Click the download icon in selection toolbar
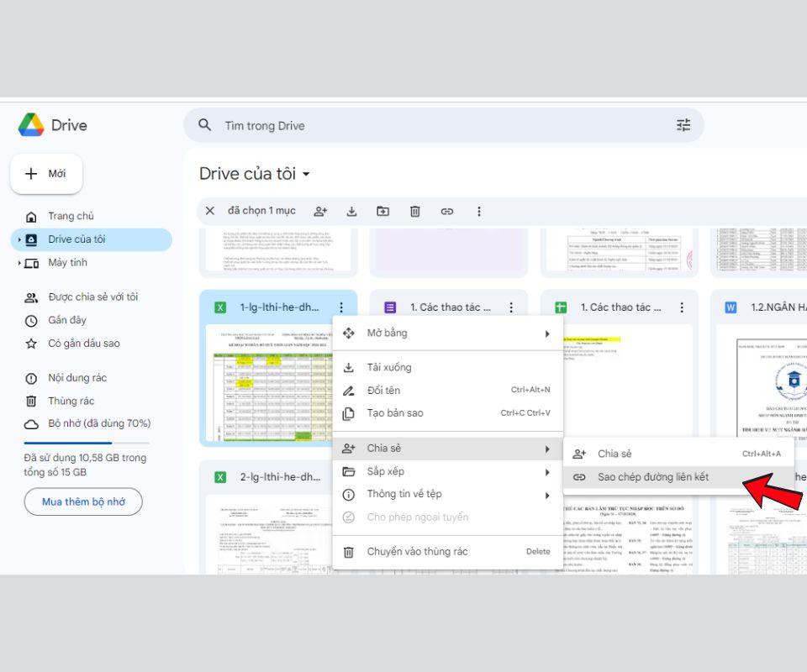This screenshot has height=672, width=807. 351,212
